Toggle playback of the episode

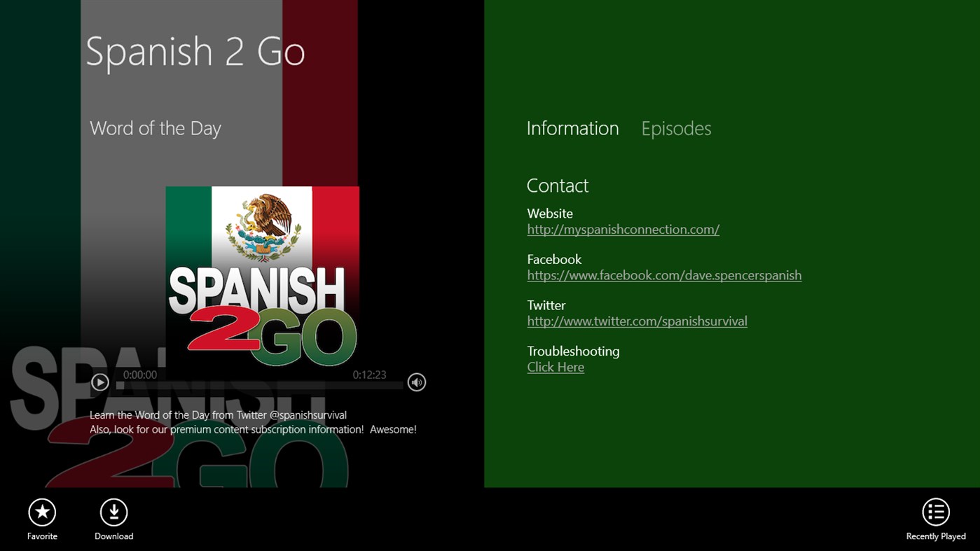99,382
